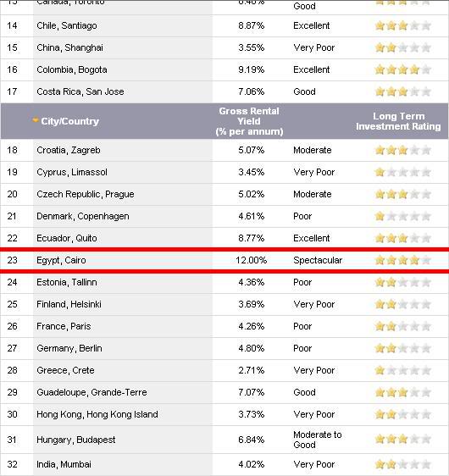The width and height of the screenshot is (449, 476).
Task: Click the City/Country column header
Action: (x=69, y=121)
